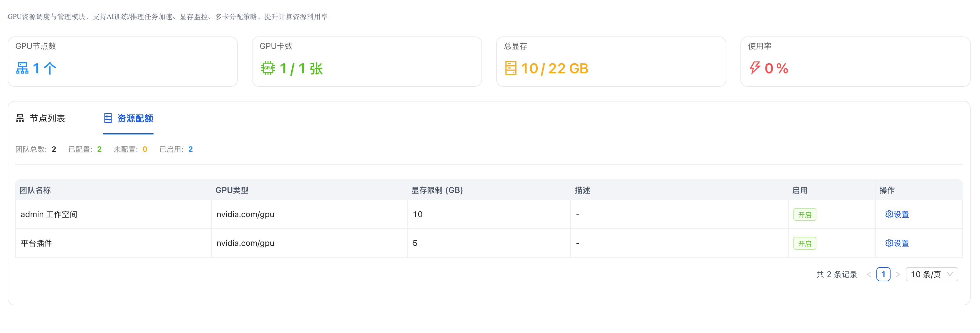The image size is (980, 333).
Task: Click the 节点列表 tab icon
Action: (x=20, y=118)
